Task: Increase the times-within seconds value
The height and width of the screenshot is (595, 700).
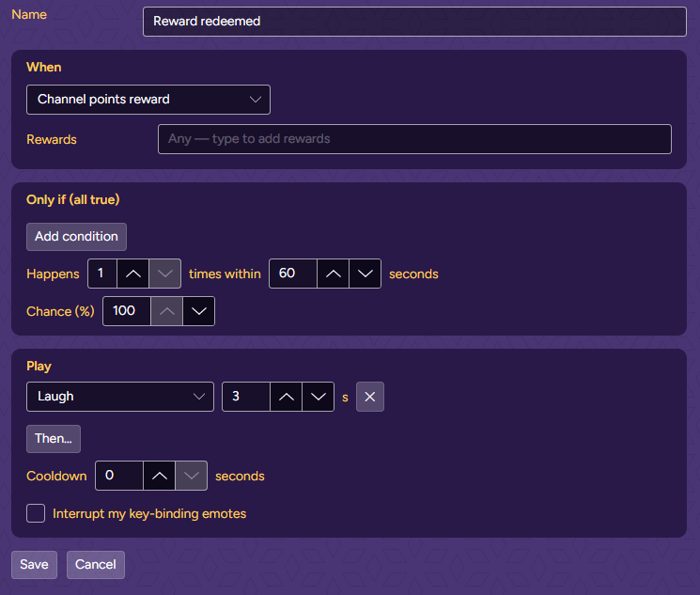Action: point(333,274)
